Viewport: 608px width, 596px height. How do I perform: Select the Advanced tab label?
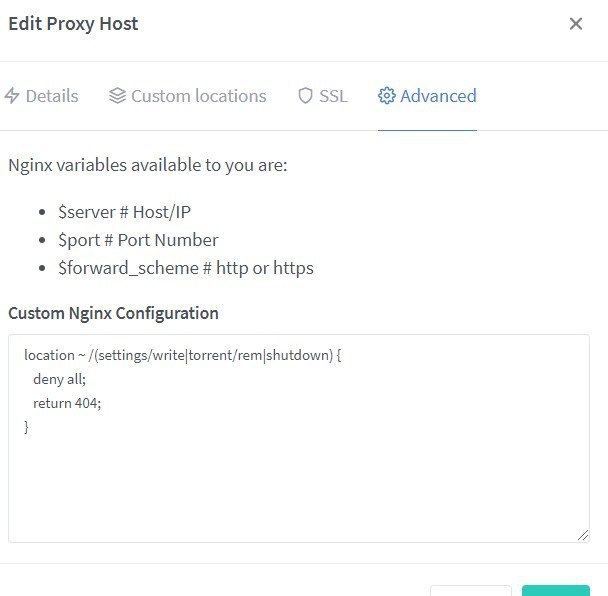click(438, 96)
